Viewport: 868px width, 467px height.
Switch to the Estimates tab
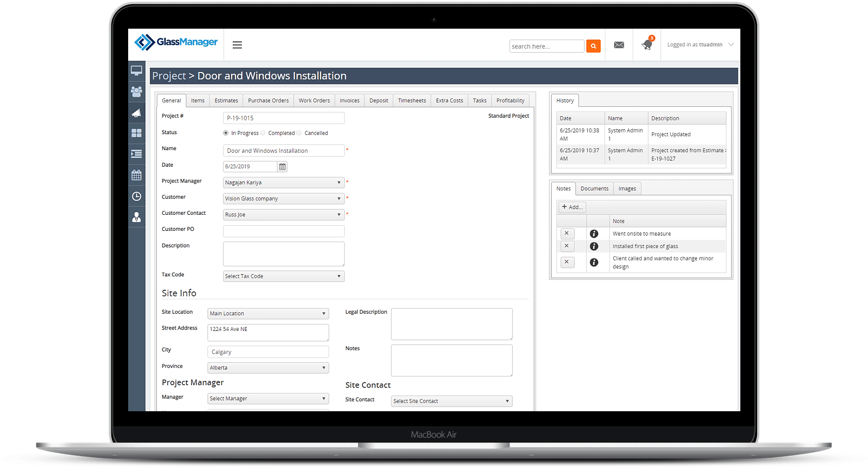tap(226, 101)
